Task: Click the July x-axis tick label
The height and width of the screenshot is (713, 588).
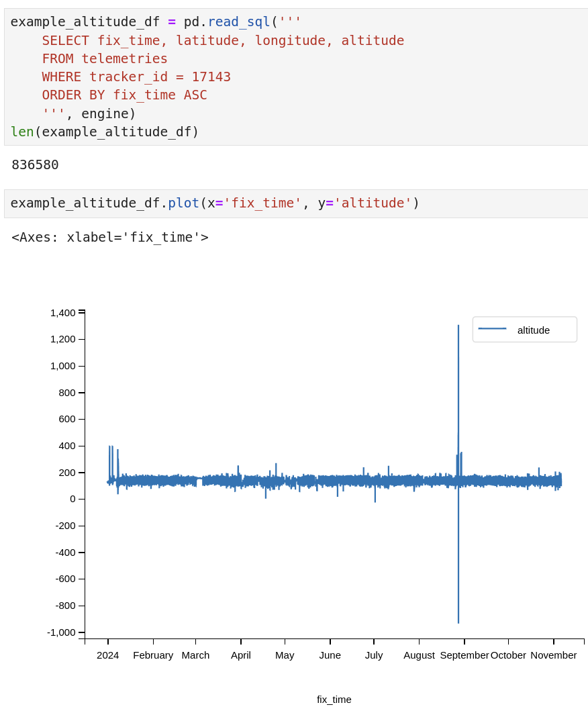Action: (x=374, y=655)
